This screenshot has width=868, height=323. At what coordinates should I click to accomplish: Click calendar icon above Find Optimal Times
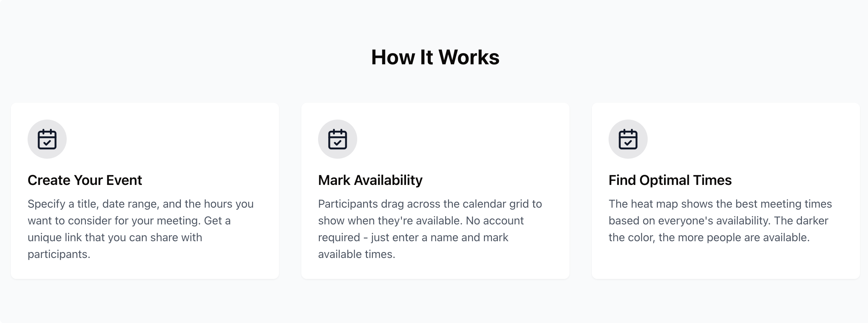point(628,139)
